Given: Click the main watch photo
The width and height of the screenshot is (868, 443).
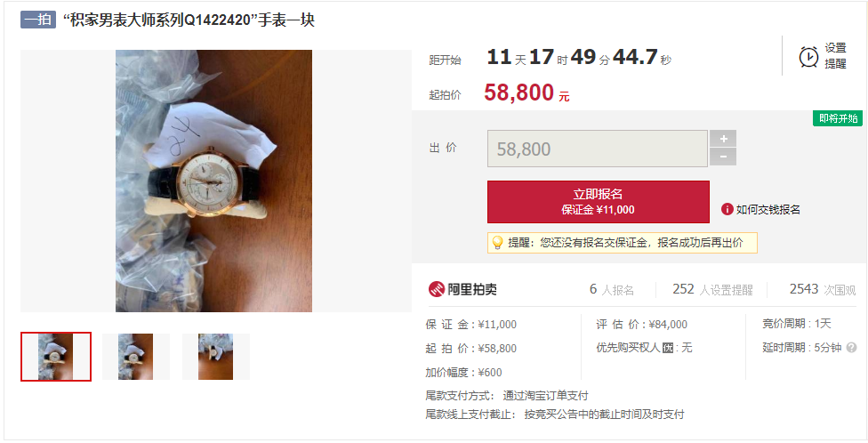Looking at the screenshot, I should tap(213, 181).
